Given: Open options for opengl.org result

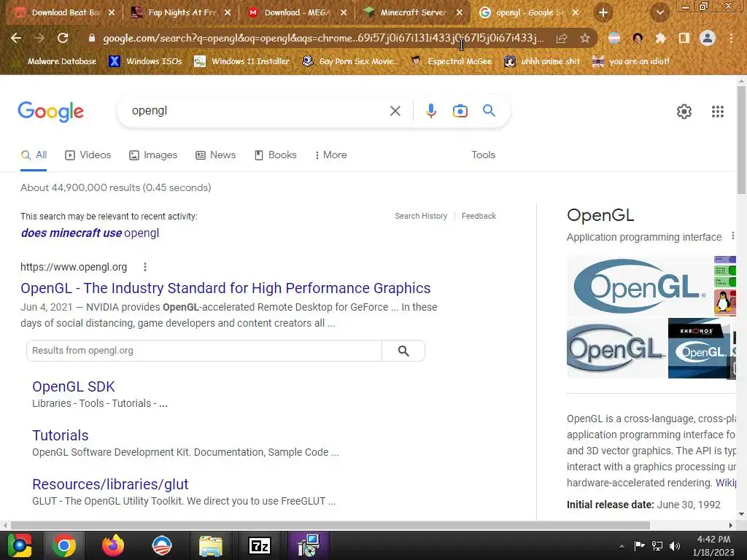Looking at the screenshot, I should coord(145,267).
